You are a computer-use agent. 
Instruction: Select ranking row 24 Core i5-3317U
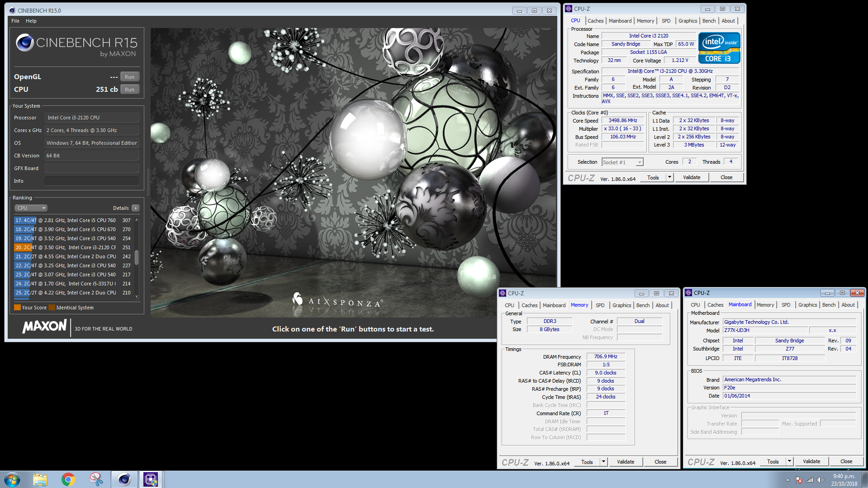point(73,284)
